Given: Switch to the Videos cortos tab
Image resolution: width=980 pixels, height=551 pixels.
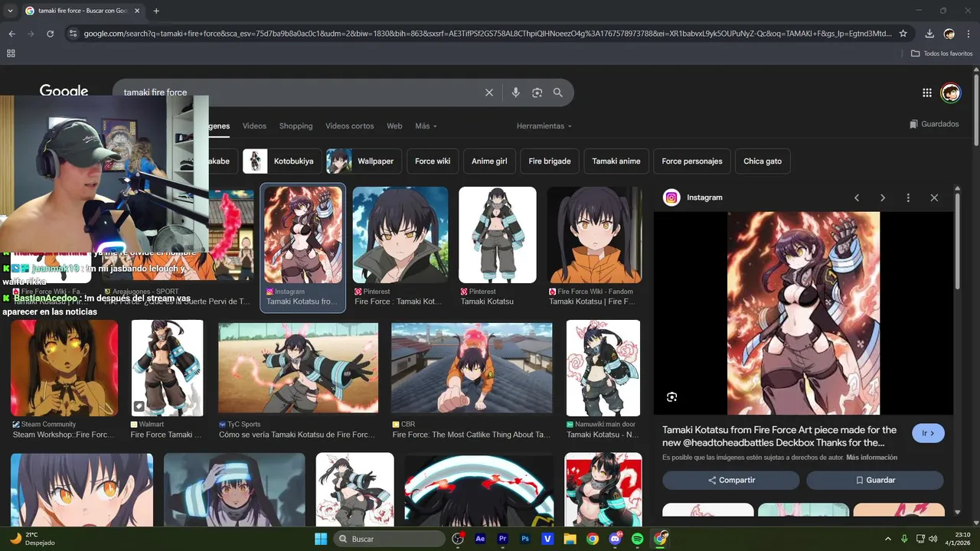Looking at the screenshot, I should click(350, 126).
